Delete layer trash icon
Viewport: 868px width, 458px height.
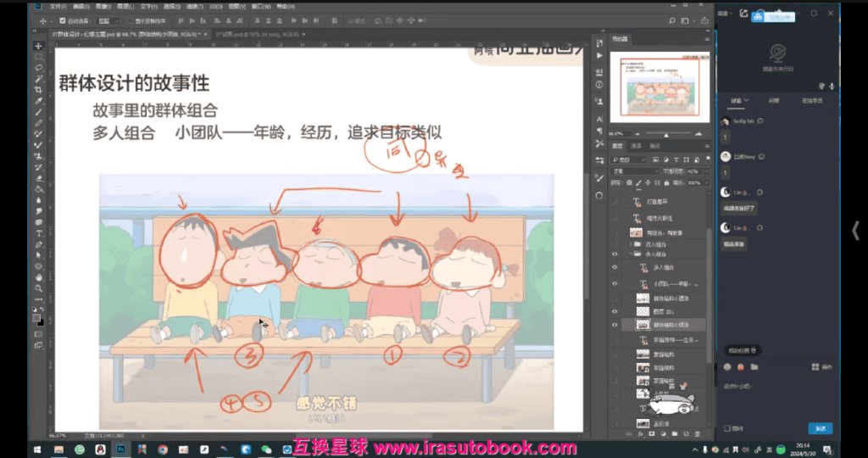(x=698, y=434)
